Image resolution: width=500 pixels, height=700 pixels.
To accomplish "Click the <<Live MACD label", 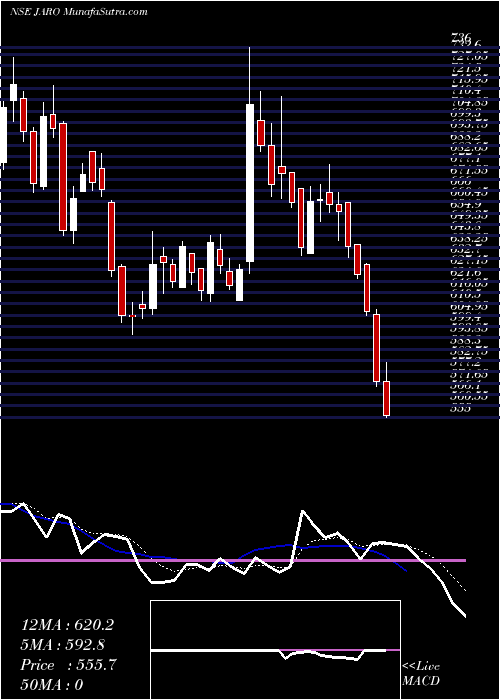I will coord(421,674).
